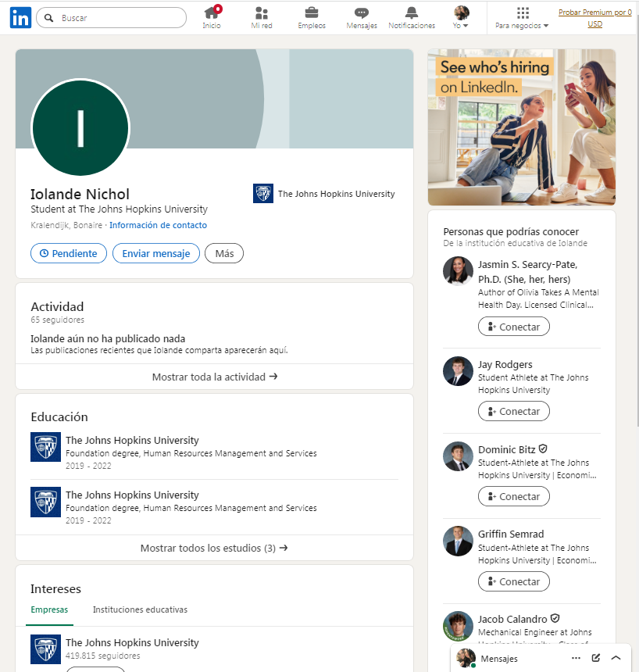Open messaging panel options ellipsis
The height and width of the screenshot is (672, 639).
(576, 658)
